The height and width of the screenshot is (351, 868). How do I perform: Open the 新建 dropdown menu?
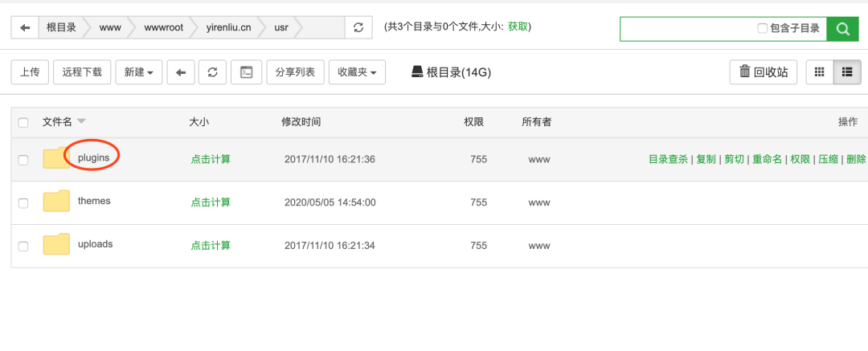click(139, 72)
